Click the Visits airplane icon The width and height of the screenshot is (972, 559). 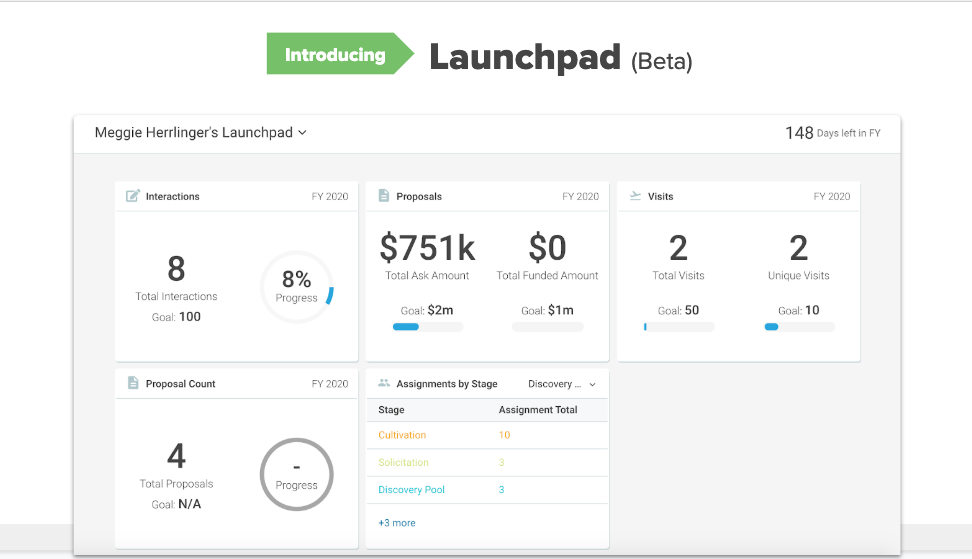[635, 196]
